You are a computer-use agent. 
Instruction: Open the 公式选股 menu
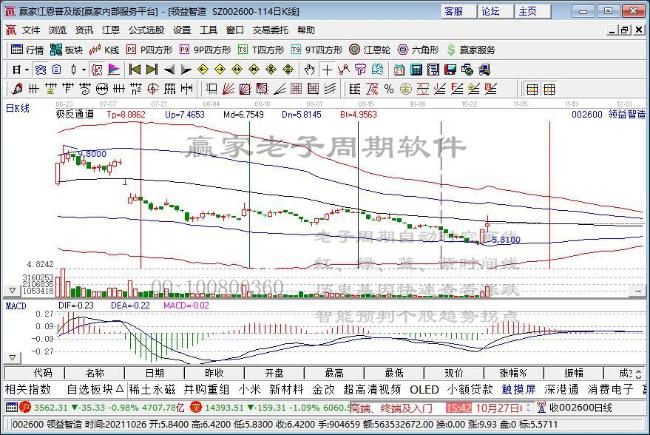146,30
